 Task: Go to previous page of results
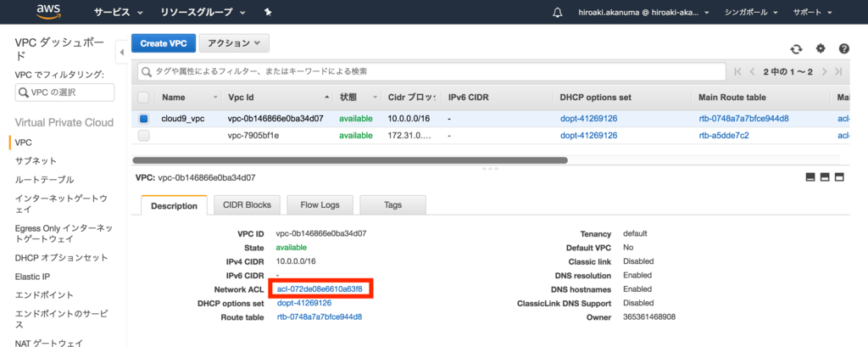[x=752, y=71]
